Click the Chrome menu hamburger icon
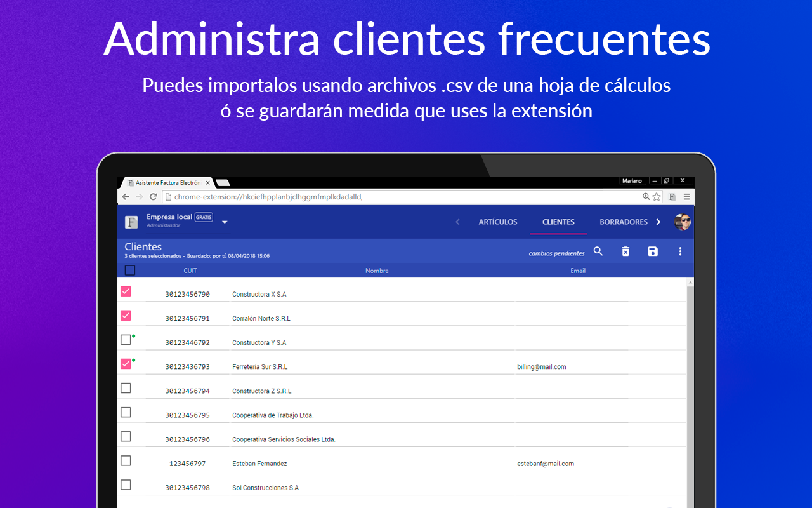 tap(686, 197)
